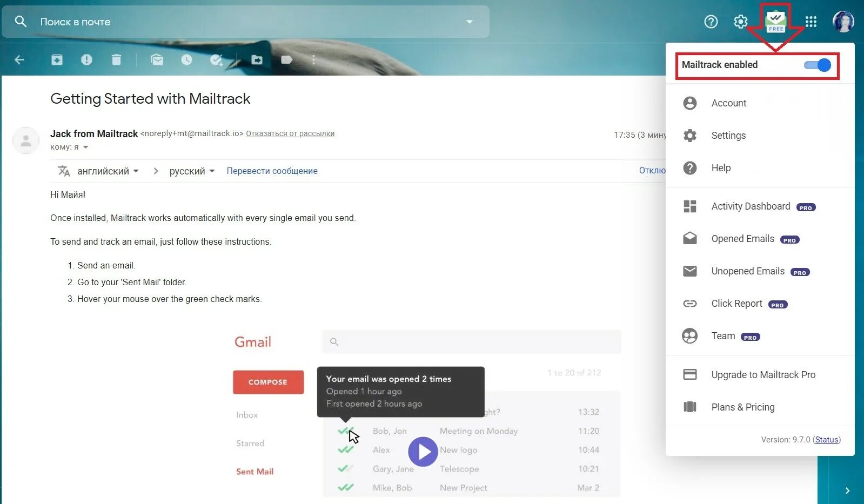
Task: Click email subject Getting Started with Mailtrack
Action: coord(150,99)
